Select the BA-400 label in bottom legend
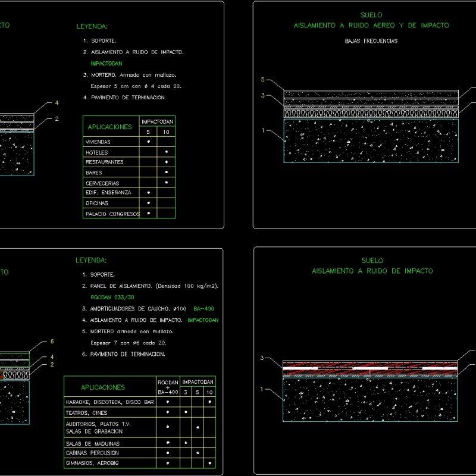Screen dimensions: 476x476 [203, 308]
